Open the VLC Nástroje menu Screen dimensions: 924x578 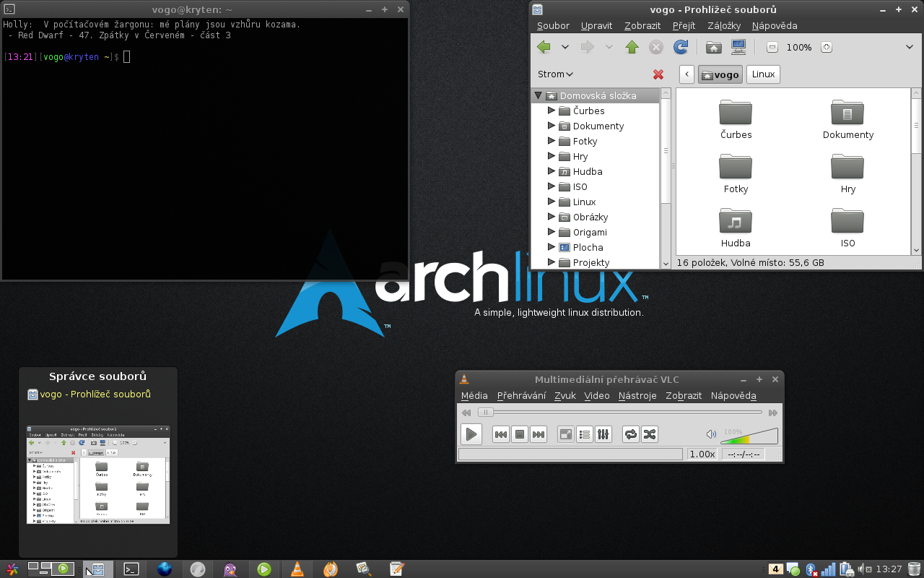click(x=637, y=395)
